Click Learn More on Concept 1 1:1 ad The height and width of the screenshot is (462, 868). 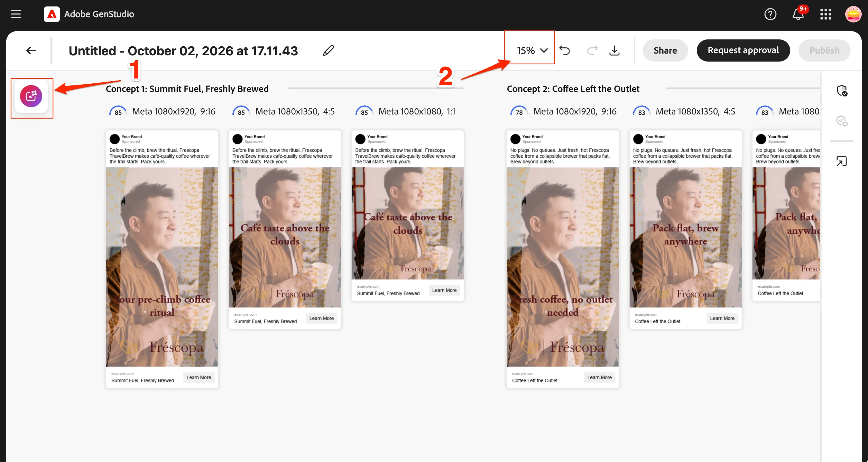click(444, 290)
